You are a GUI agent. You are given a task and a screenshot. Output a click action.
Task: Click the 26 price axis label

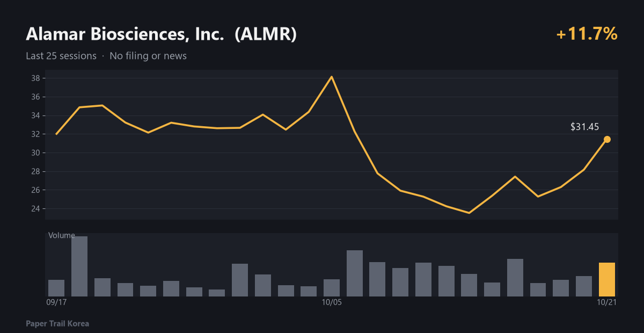[36, 190]
